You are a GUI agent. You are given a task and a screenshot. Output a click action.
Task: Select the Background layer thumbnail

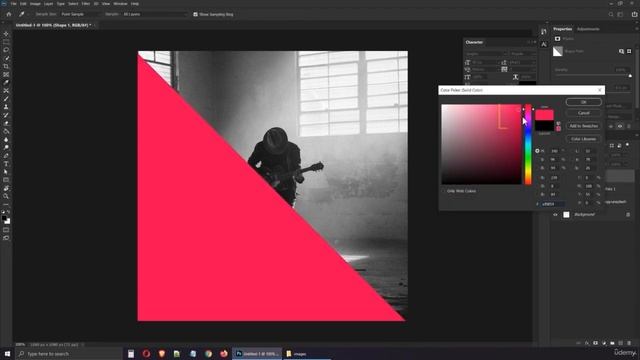pyautogui.click(x=566, y=215)
